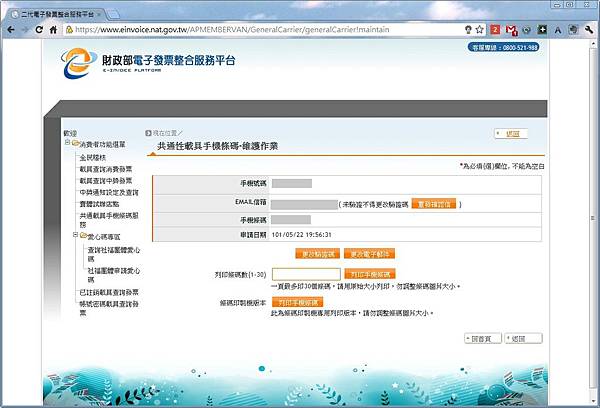
Task: Click the 返回 button at bottom right
Action: (523, 338)
